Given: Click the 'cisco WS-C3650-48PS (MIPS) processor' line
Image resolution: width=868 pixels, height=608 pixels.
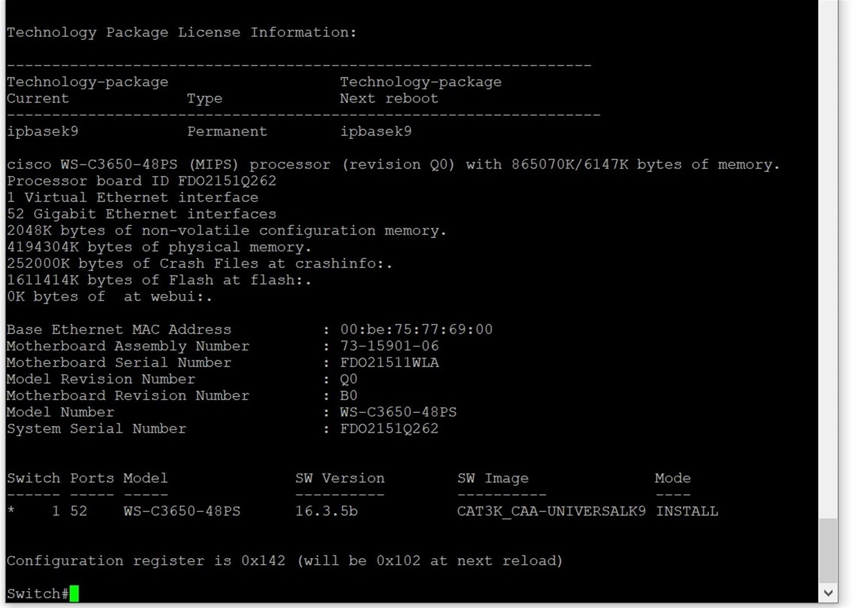Looking at the screenshot, I should [393, 165].
